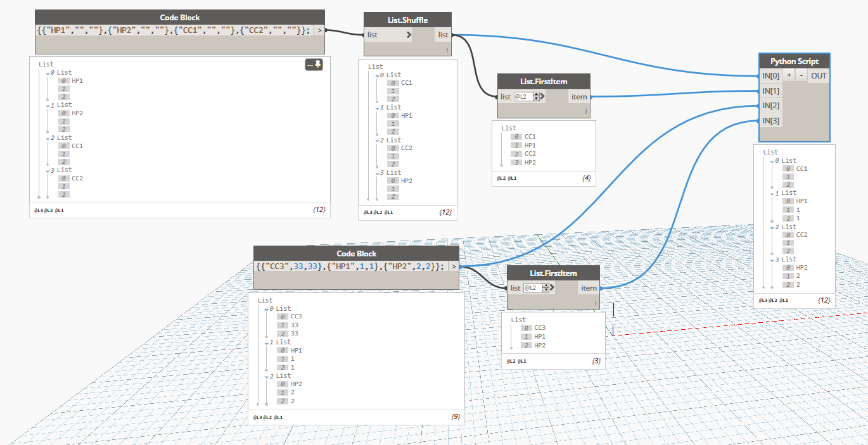The width and height of the screenshot is (868, 445).
Task: Click the chevron on List.FirstItem feeding IN[3]
Action: tap(552, 288)
